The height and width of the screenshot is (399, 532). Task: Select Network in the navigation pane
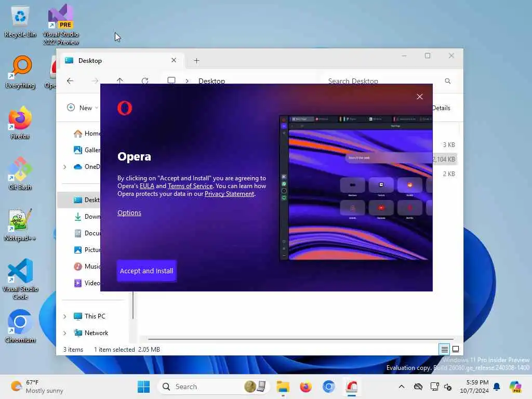click(x=91, y=333)
